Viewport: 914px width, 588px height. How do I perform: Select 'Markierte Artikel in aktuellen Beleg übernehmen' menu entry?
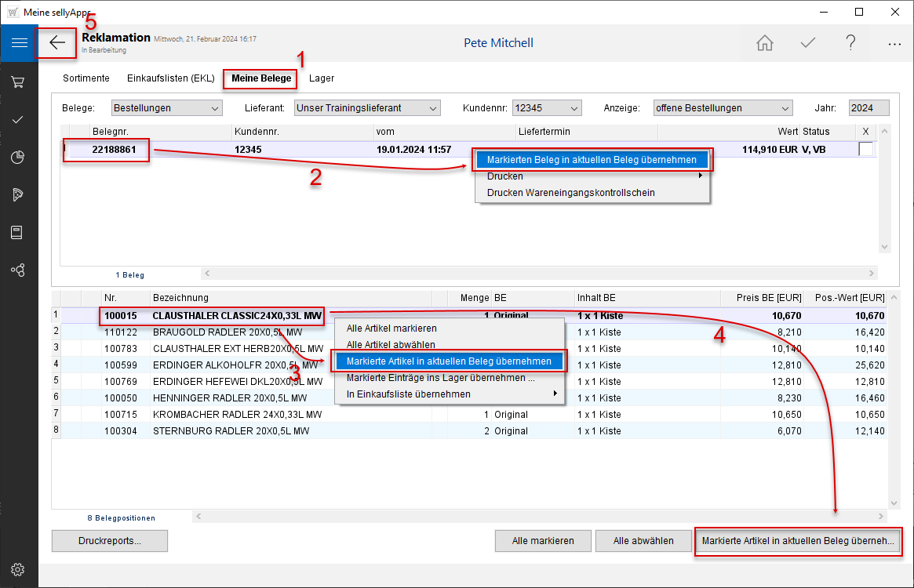coord(449,361)
